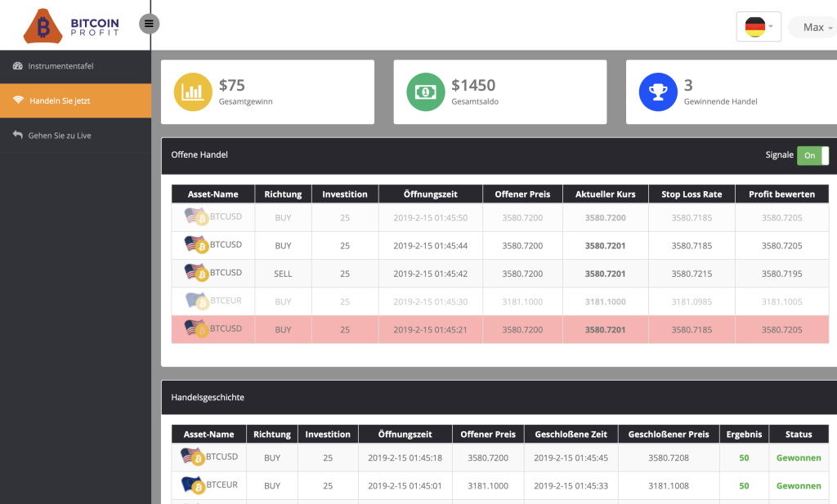Select Handeln Sie jetzt menu item
This screenshot has width=837, height=504.
click(60, 101)
